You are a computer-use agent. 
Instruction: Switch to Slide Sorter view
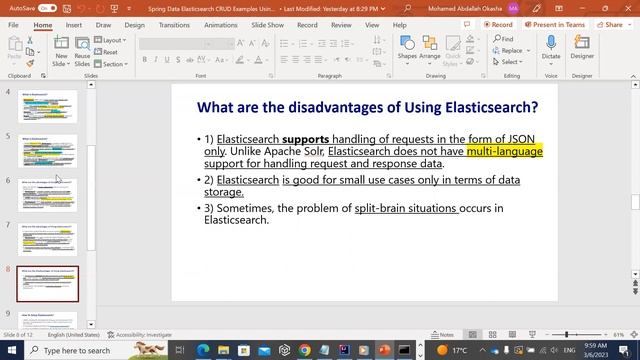(x=493, y=334)
